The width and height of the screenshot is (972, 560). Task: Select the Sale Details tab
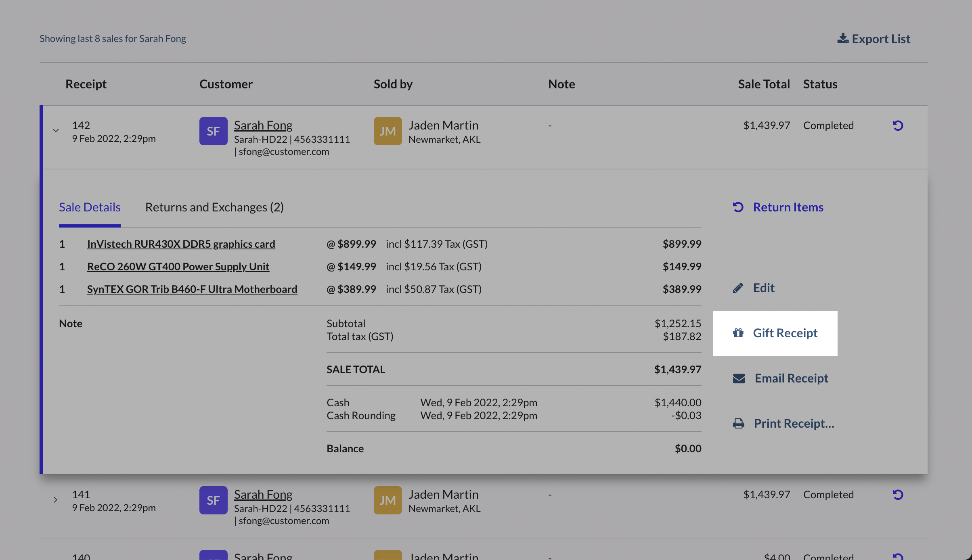click(x=90, y=207)
